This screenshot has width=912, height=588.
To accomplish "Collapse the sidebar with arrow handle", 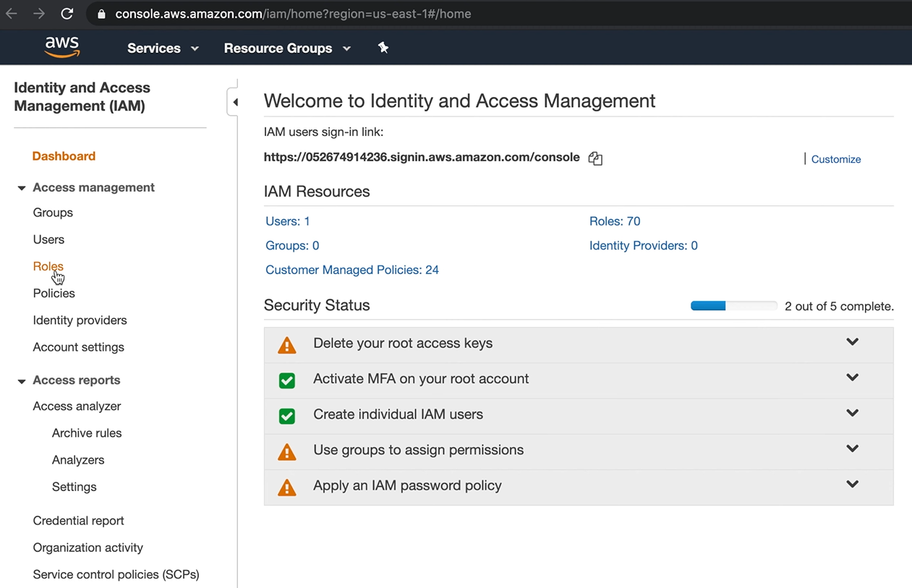I will pyautogui.click(x=234, y=102).
